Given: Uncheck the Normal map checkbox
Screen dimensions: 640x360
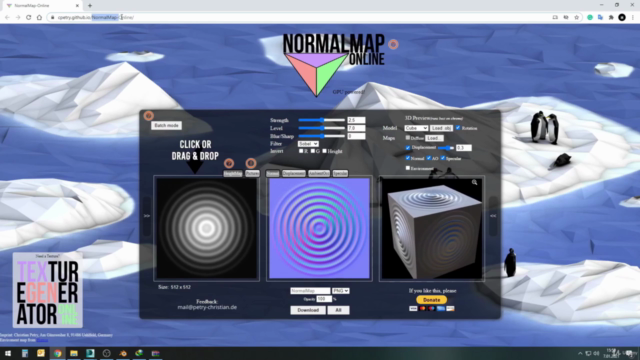Looking at the screenshot, I should [408, 158].
